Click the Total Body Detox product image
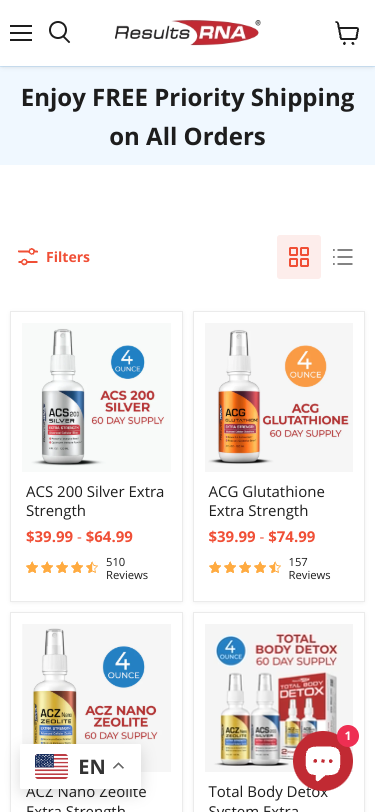This screenshot has width=375, height=812. [279, 698]
